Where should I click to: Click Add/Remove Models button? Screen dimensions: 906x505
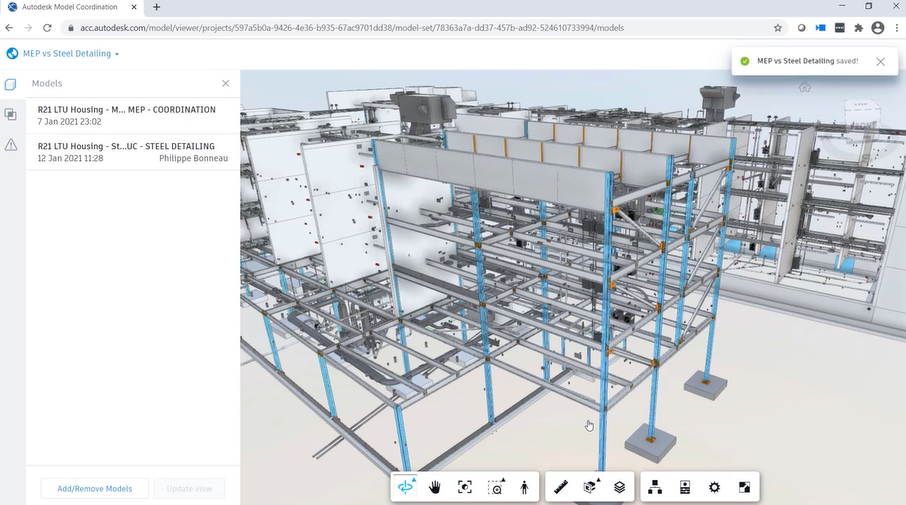[95, 488]
